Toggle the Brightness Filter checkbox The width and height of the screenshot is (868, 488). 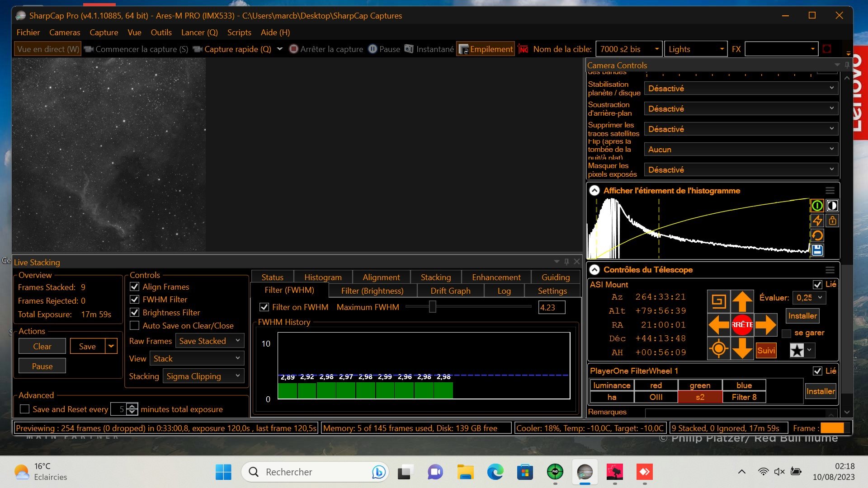point(134,313)
